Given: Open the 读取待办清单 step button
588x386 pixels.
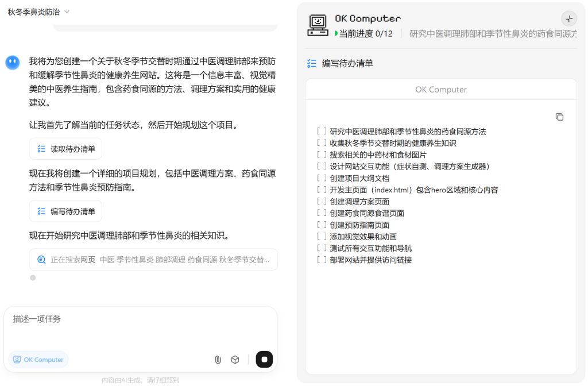Looking at the screenshot, I should click(65, 149).
